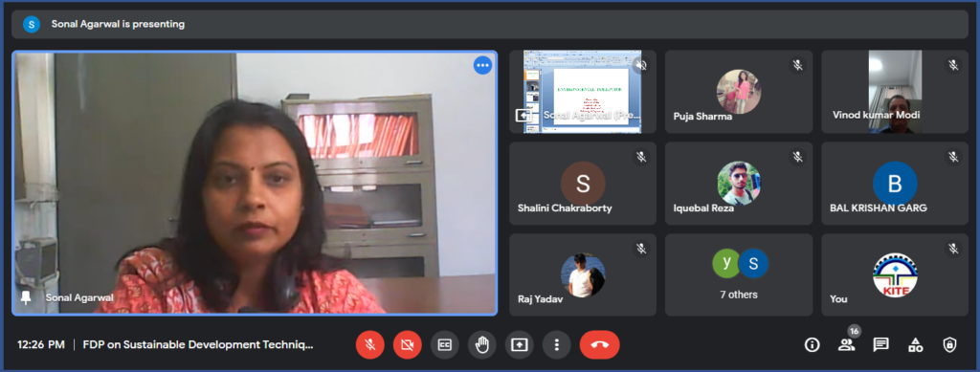Open meeting details info icon
The height and width of the screenshot is (372, 980).
[812, 344]
